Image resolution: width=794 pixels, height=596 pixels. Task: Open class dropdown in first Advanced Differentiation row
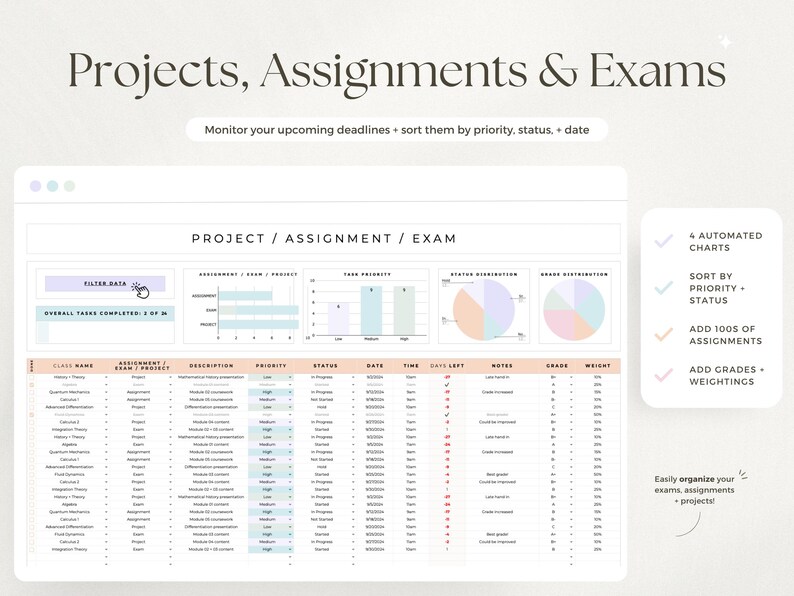(106, 407)
